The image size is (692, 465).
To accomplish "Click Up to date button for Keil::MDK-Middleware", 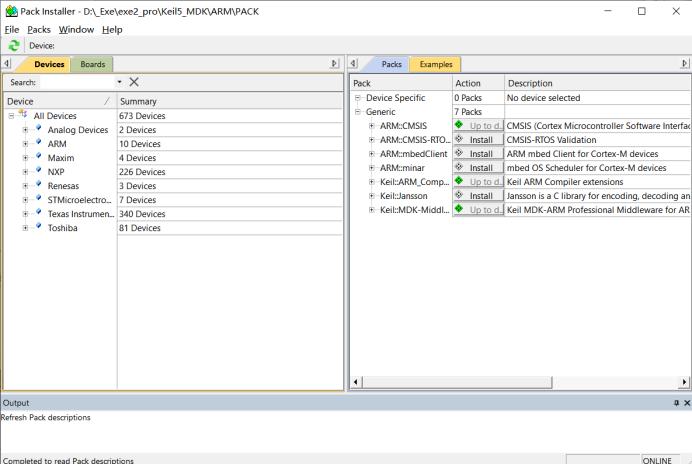I will [479, 210].
